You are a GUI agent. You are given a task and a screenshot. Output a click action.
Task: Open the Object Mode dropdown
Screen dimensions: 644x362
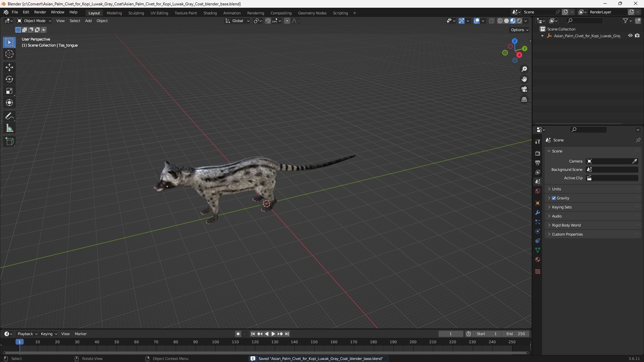click(34, 21)
